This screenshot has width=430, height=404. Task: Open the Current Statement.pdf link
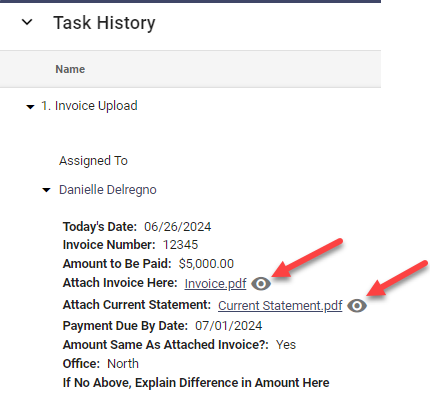point(280,306)
